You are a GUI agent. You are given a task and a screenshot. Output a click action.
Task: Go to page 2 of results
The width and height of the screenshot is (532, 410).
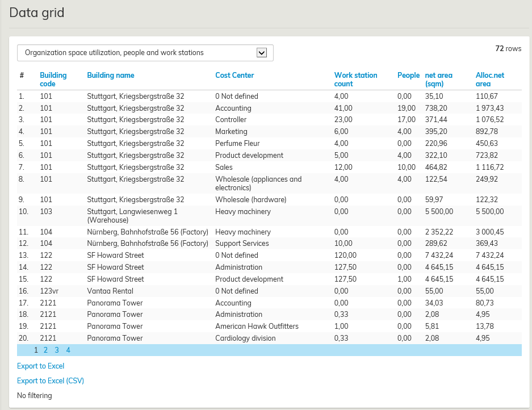(45, 350)
